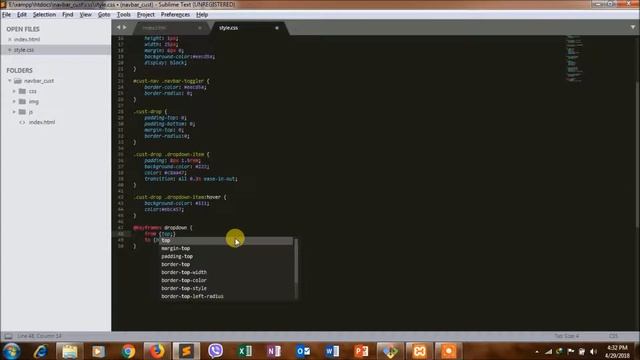Open the Tools menu
Screen dimensions: 640x360
pos(124,15)
